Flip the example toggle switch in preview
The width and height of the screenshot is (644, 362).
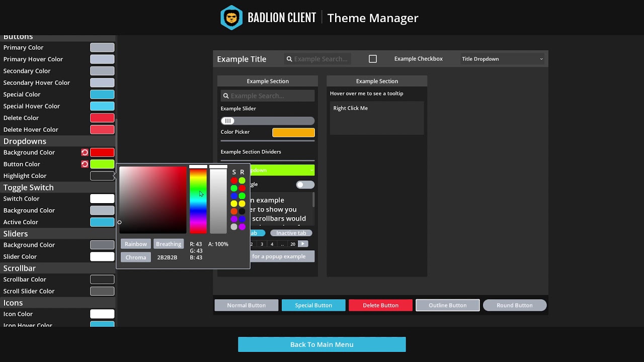pos(305,185)
